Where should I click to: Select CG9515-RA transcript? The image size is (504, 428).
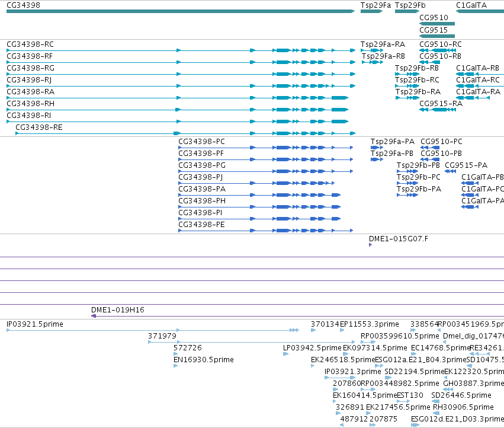[438, 110]
